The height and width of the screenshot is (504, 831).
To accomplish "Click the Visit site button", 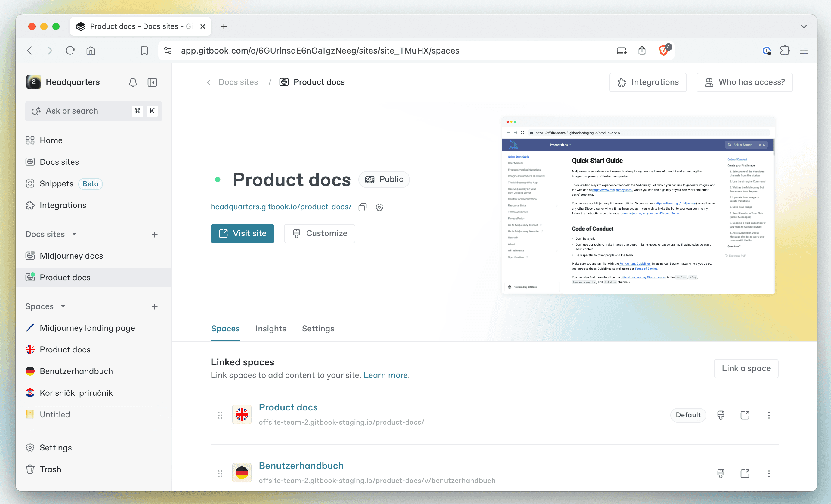I will [x=242, y=233].
